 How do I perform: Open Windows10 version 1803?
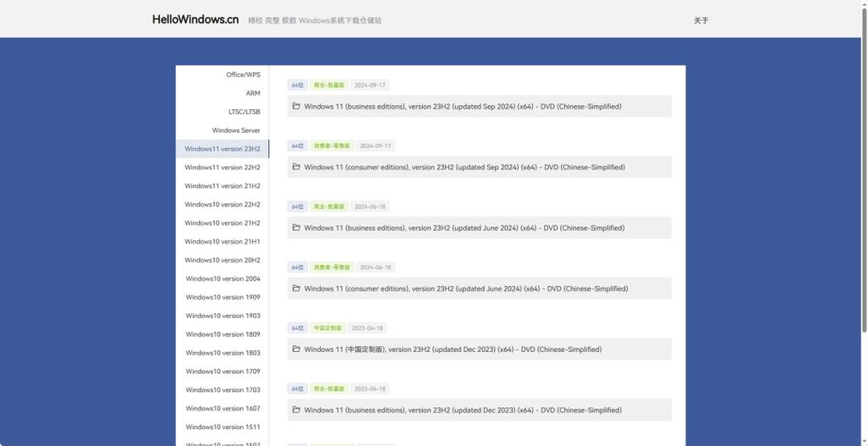pyautogui.click(x=222, y=353)
